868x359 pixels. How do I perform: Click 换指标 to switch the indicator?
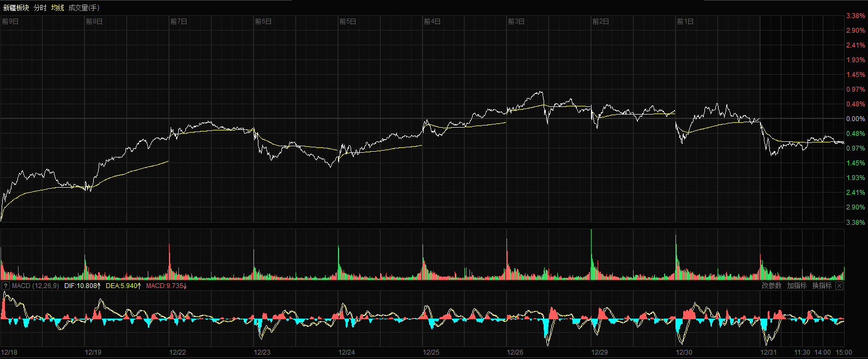tap(822, 286)
